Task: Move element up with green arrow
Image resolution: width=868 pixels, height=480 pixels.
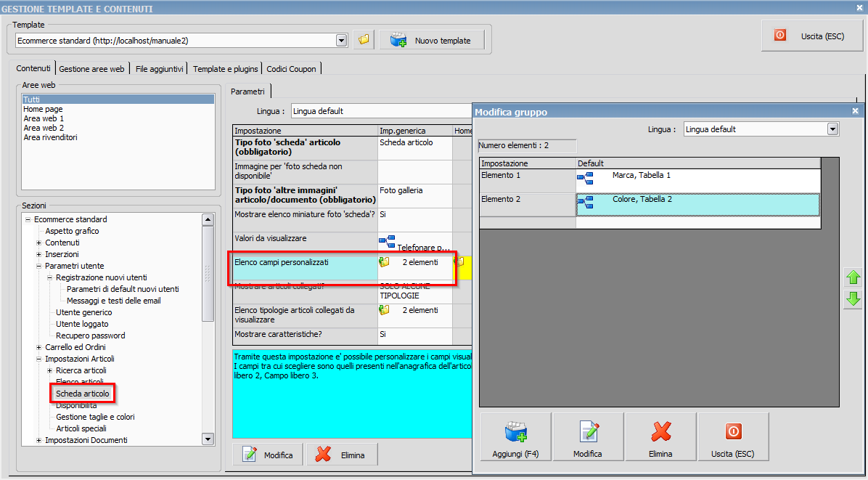Action: 853,278
